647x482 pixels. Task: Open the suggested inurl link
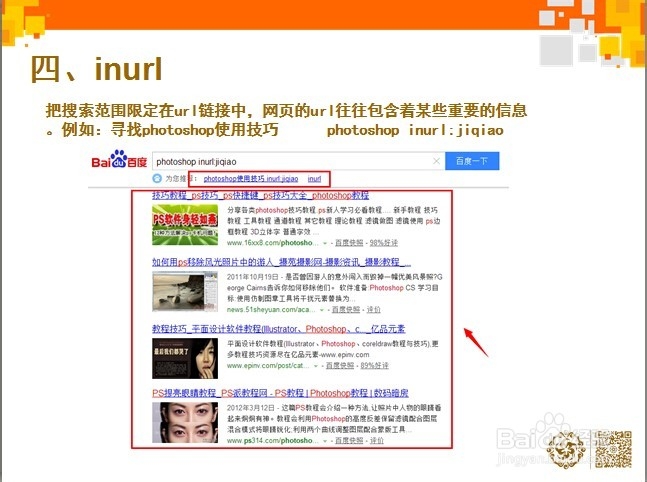pyautogui.click(x=314, y=179)
